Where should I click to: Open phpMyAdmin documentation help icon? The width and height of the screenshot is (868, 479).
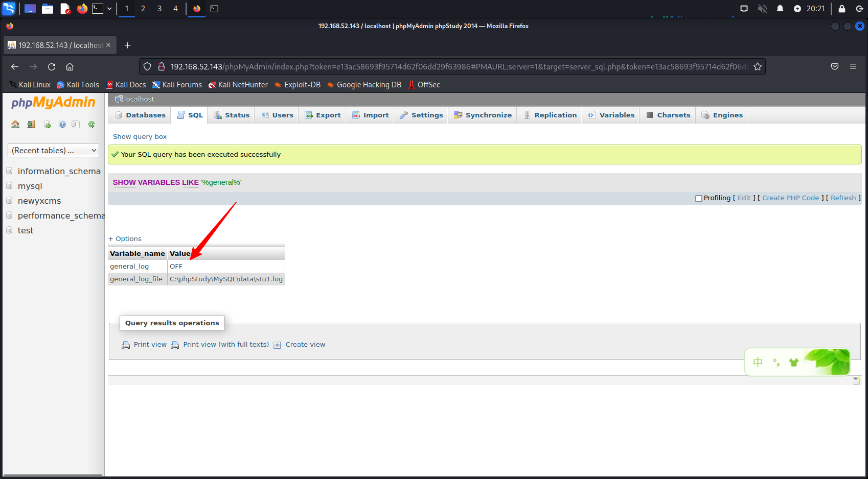coord(62,124)
